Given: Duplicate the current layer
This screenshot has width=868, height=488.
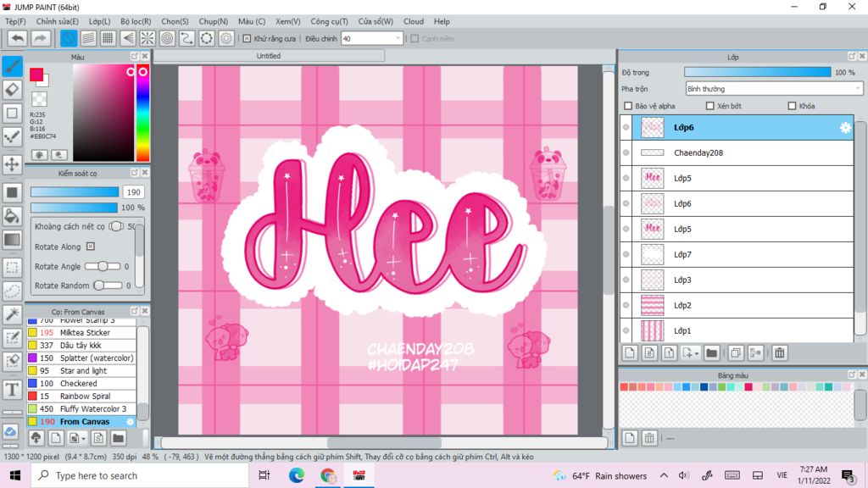Looking at the screenshot, I should coord(736,353).
